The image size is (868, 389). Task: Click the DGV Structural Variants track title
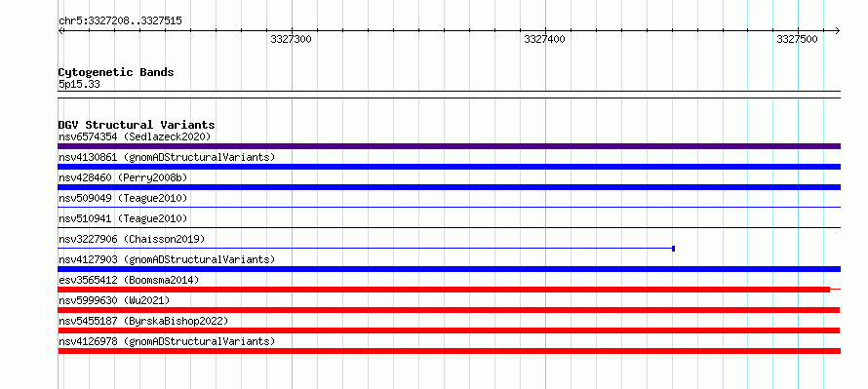click(x=137, y=125)
